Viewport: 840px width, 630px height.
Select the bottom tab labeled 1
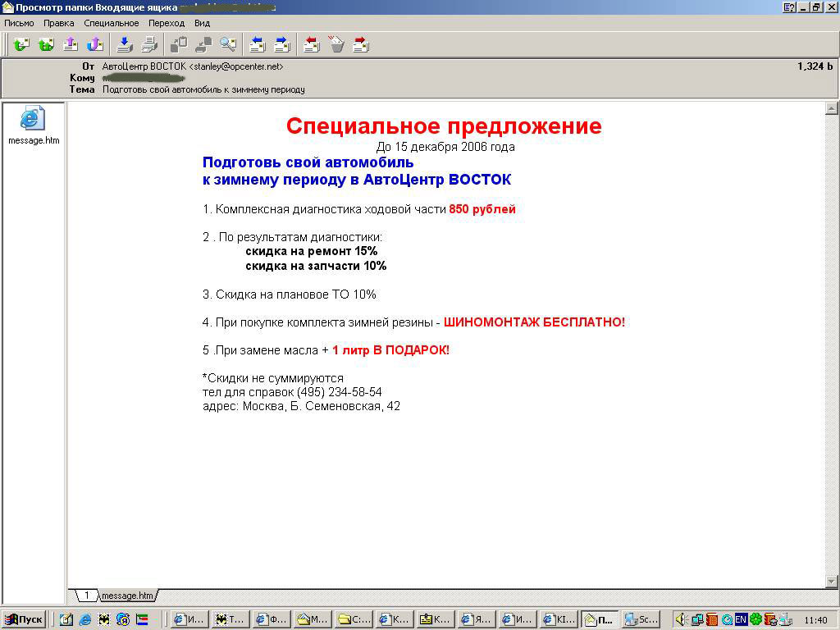(85, 596)
